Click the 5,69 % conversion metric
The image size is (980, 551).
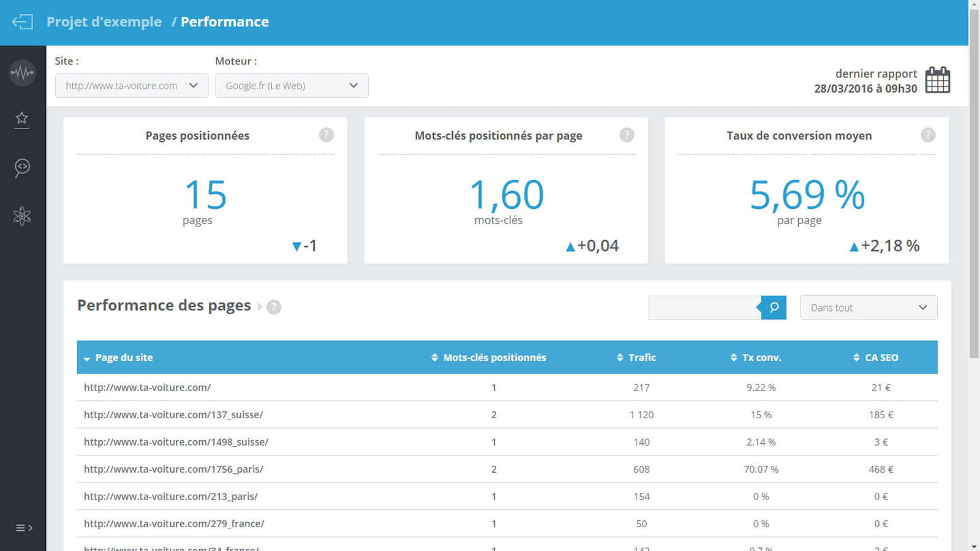click(x=807, y=195)
